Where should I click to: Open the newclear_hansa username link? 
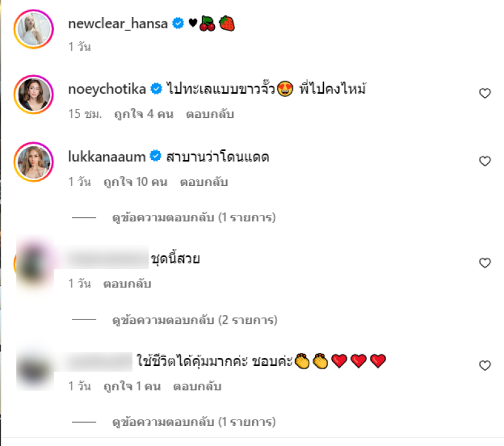[x=118, y=24]
